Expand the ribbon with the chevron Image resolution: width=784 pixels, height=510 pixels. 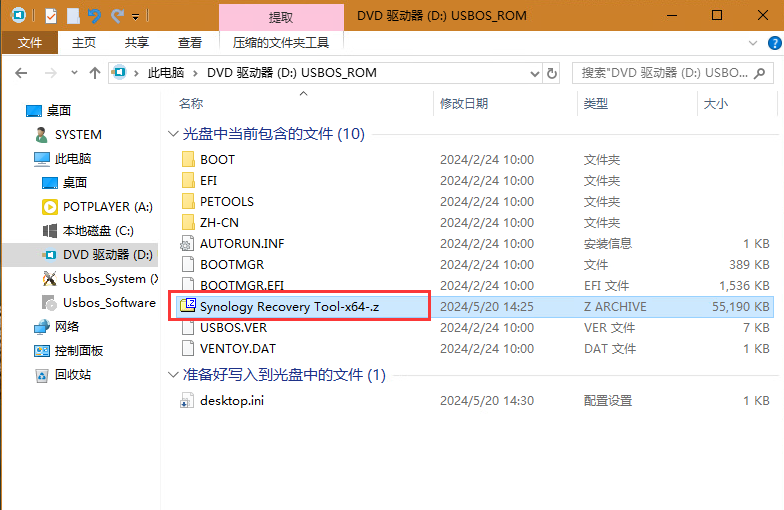(x=752, y=43)
